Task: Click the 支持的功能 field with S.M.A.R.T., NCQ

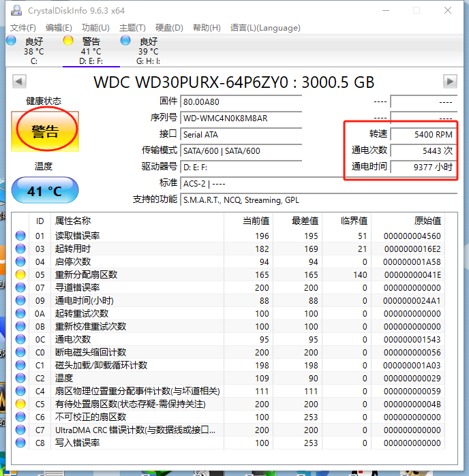Action: pyautogui.click(x=318, y=200)
